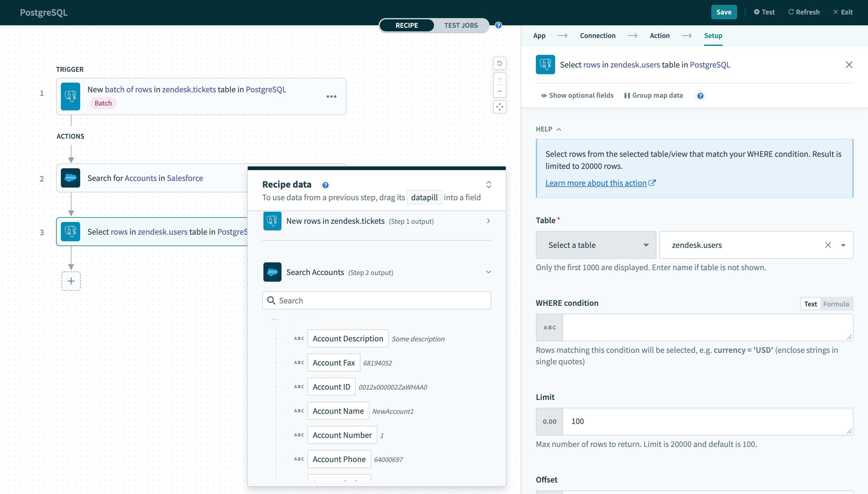
Task: Click the Recipe data search field
Action: pyautogui.click(x=376, y=300)
